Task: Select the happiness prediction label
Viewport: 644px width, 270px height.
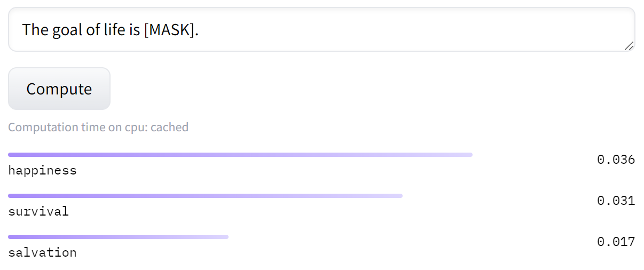Action: point(43,171)
